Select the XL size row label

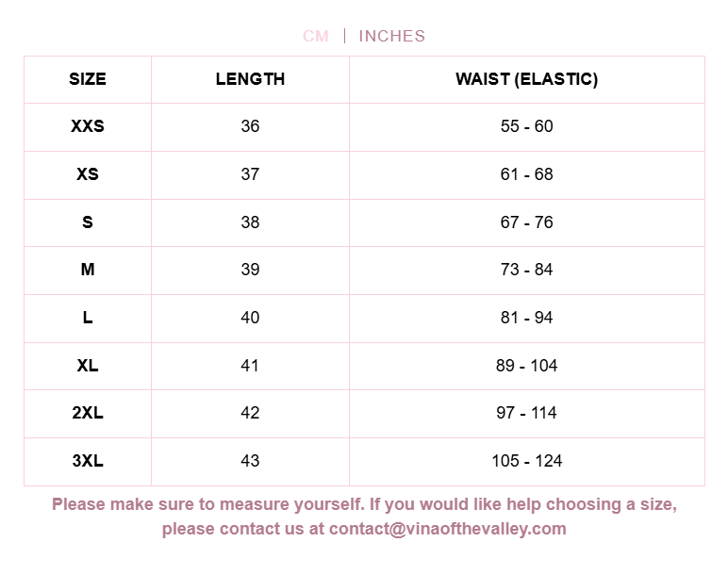[x=88, y=366]
